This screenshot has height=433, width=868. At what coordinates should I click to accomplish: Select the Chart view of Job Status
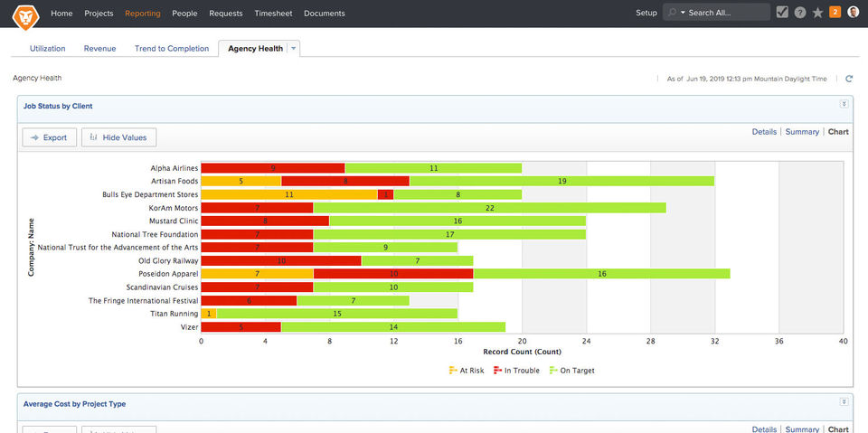838,132
